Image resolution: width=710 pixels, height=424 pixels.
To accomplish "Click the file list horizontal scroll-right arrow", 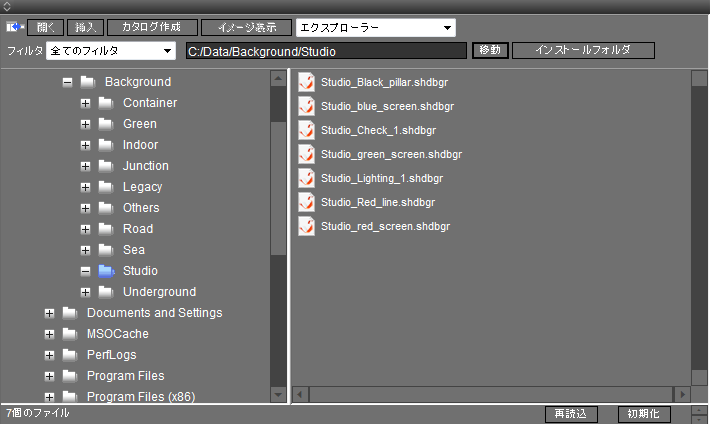I will 682,394.
